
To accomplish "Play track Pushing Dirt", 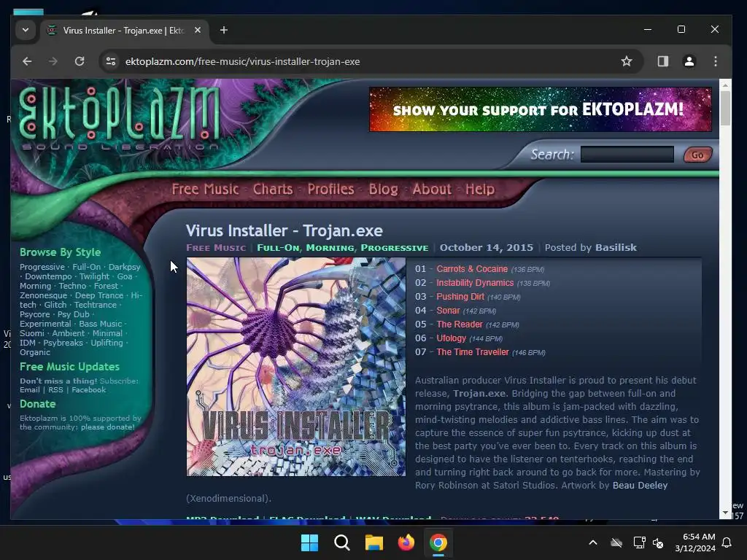I will 460,297.
